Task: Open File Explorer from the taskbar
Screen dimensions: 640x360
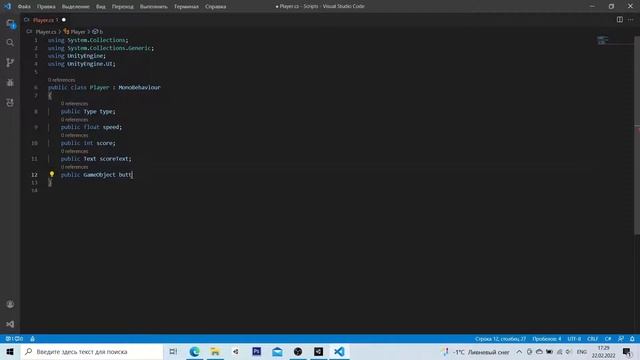Action: coord(215,351)
